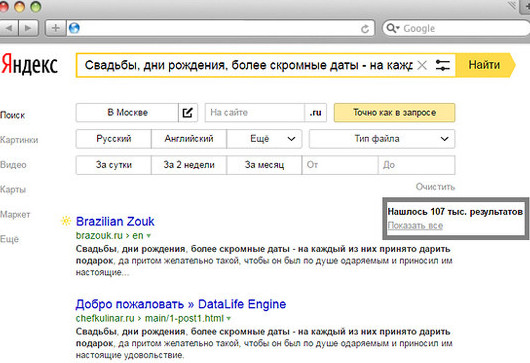Reload the page with the refresh icon
This screenshot has height=363, width=530.
(x=365, y=29)
